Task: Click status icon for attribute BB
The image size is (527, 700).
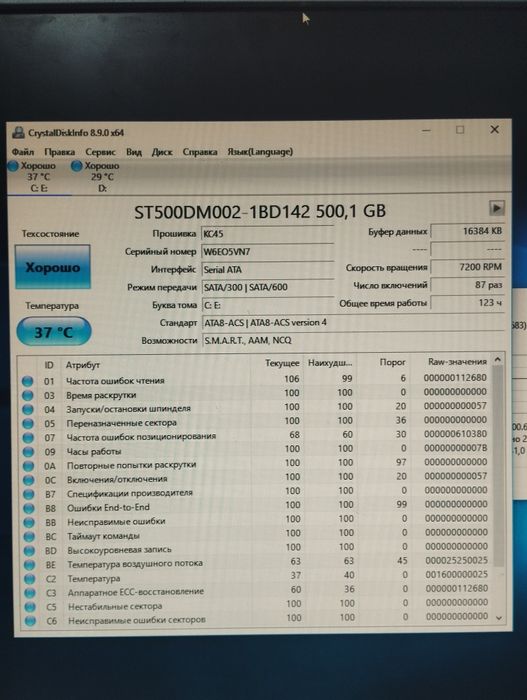Action: tap(29, 522)
